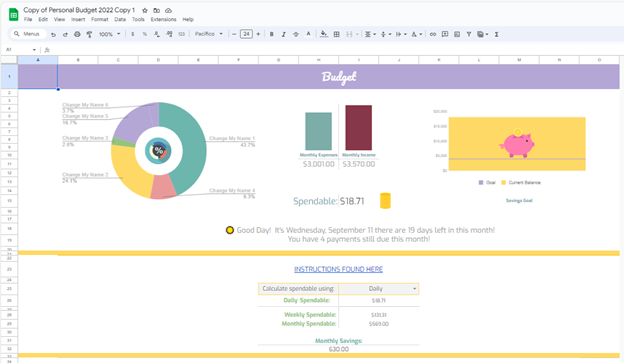Select column header D
This screenshot has height=363, width=624.
point(158,60)
